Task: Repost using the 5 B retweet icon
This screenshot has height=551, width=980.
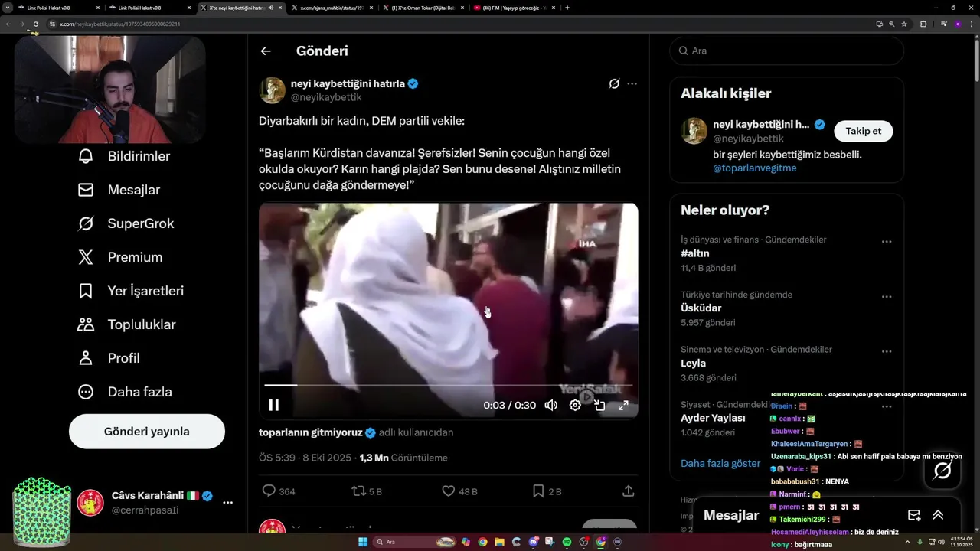Action: click(x=358, y=491)
